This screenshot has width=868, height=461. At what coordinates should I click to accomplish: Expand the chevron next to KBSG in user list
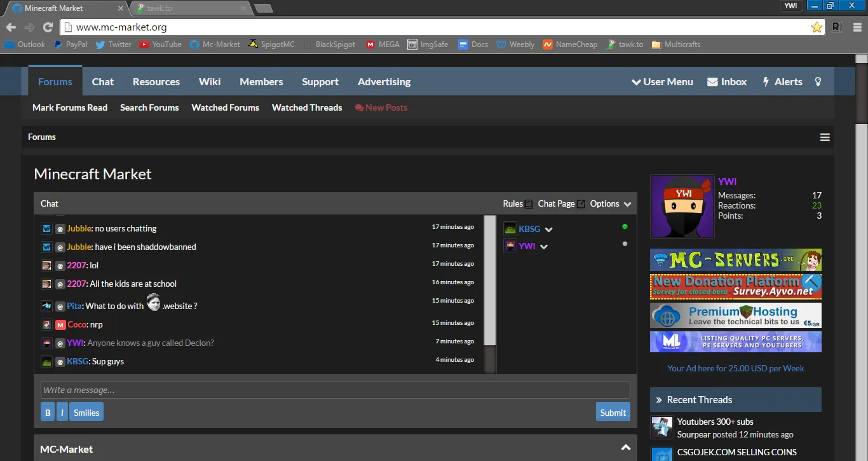point(549,230)
